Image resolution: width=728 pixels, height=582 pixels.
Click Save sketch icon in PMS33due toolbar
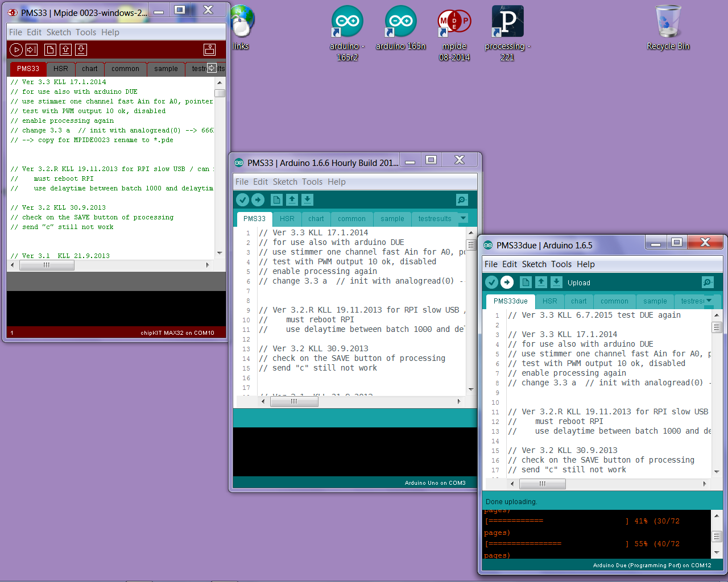point(556,282)
